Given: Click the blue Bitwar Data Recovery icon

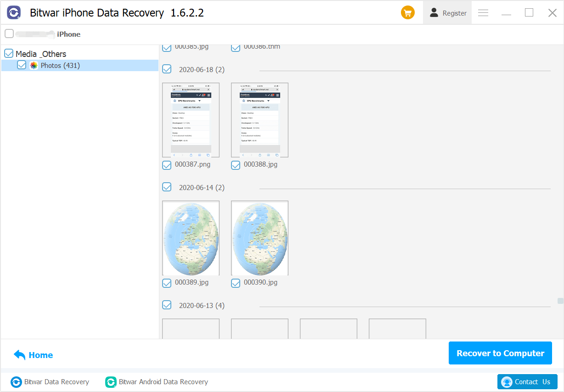Looking at the screenshot, I should click(16, 382).
